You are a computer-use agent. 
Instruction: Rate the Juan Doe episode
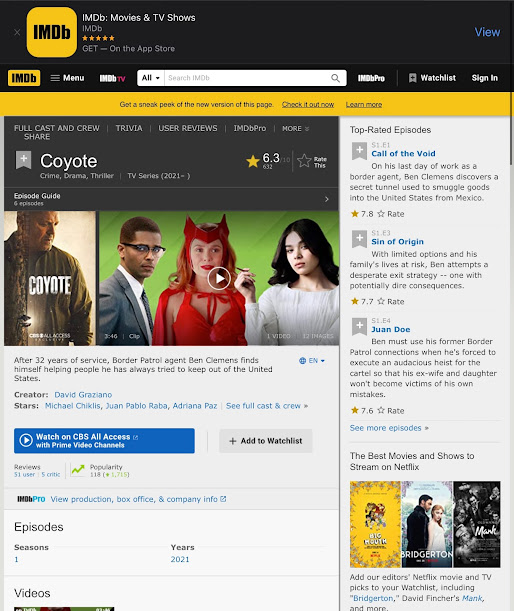coord(391,411)
